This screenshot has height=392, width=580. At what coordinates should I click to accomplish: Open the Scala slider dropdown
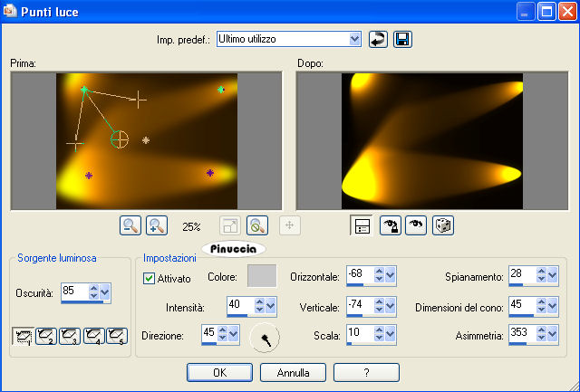click(391, 334)
